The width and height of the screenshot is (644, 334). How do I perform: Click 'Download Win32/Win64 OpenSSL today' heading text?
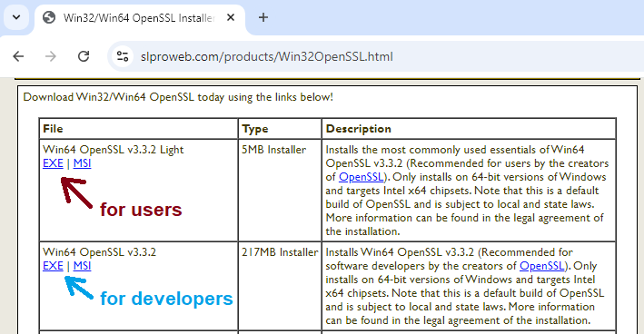tap(178, 97)
